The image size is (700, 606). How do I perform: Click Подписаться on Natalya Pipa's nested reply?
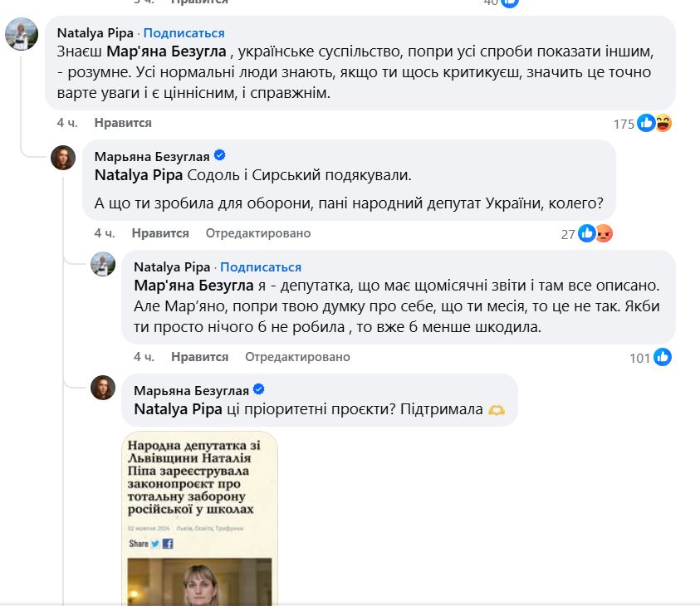(261, 267)
